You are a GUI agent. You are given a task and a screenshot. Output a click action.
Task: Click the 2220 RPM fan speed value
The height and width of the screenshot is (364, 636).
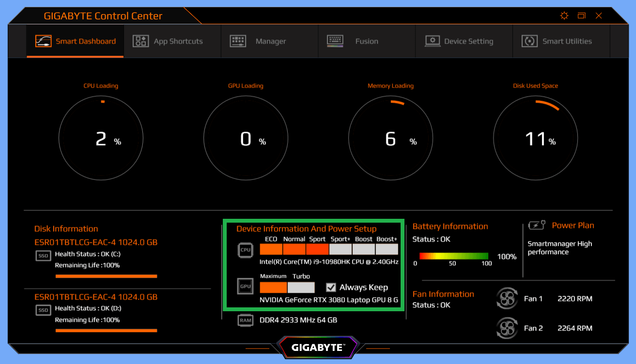click(x=575, y=299)
